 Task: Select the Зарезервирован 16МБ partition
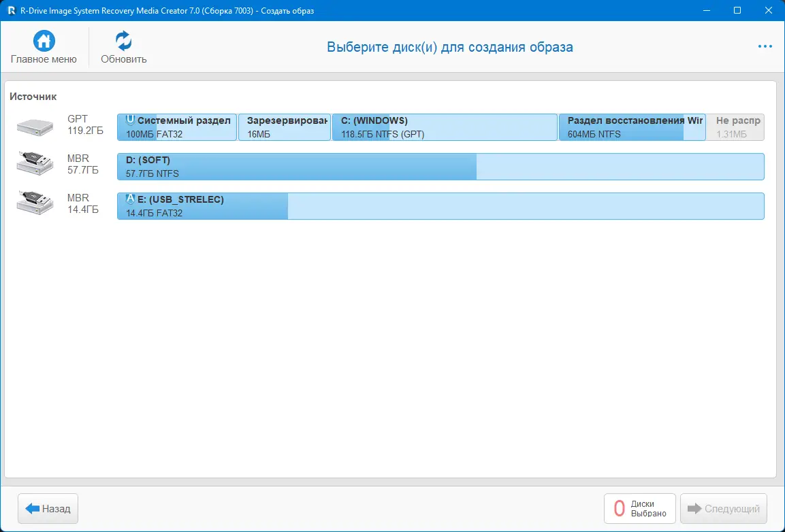pyautogui.click(x=285, y=127)
